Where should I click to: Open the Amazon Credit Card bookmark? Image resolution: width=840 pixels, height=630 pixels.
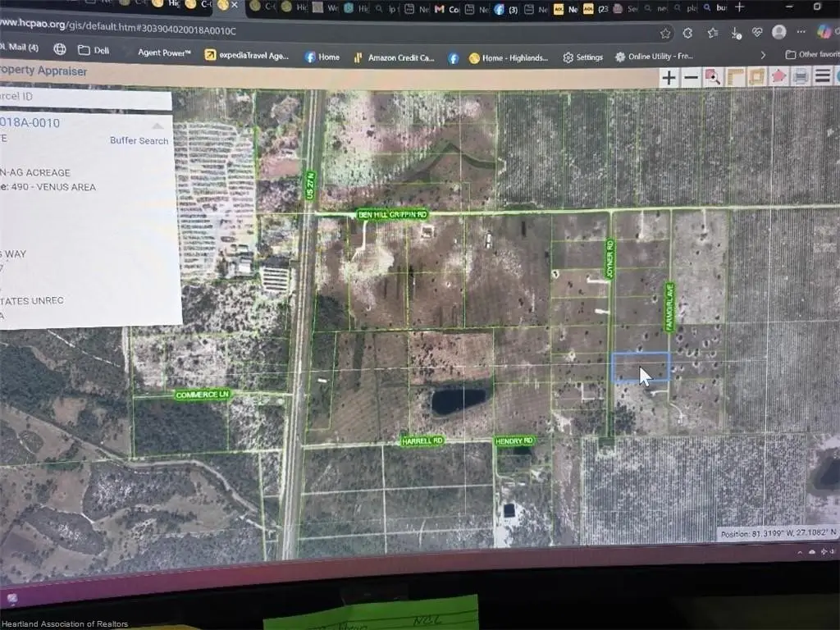coord(394,57)
